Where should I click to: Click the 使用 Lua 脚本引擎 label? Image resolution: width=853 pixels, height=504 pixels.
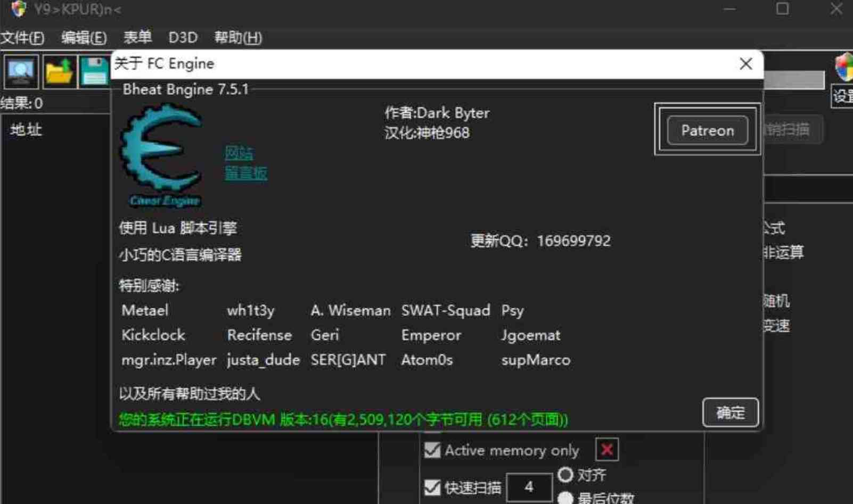point(178,228)
